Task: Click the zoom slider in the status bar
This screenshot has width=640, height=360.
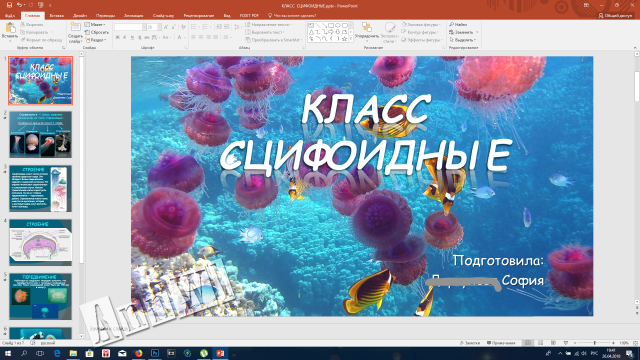Action: tap(594, 343)
